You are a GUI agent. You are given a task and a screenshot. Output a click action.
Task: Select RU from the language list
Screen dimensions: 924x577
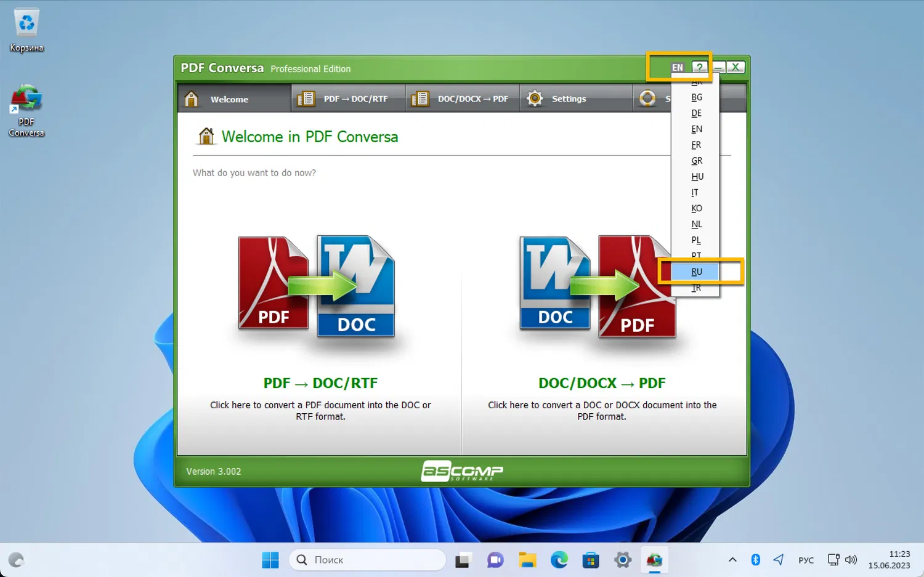click(x=697, y=272)
